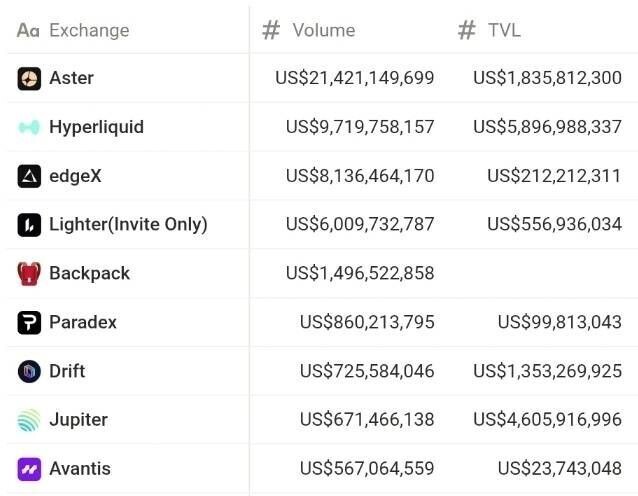Click the purple Avantis logo icon
Image resolution: width=638 pixels, height=496 pixels.
pos(29,468)
